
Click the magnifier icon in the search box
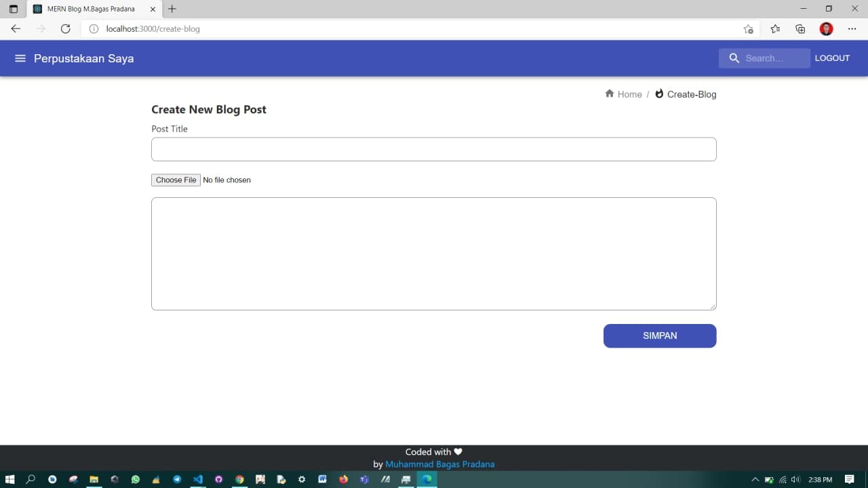[x=734, y=58]
